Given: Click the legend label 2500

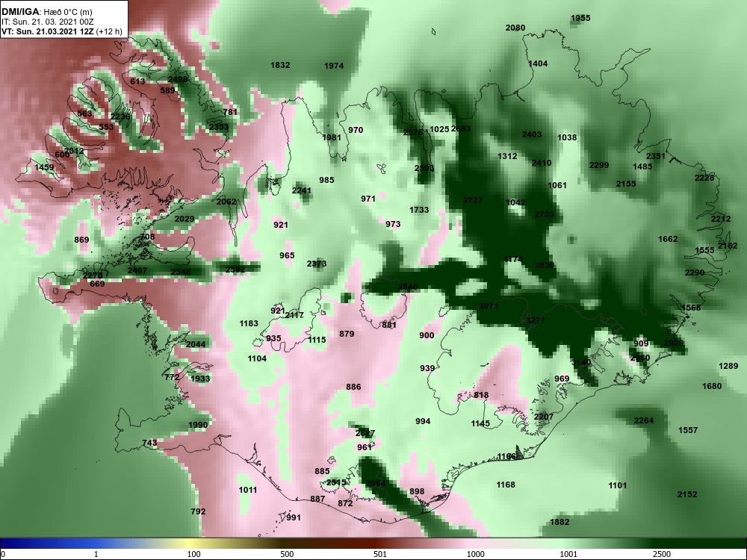Looking at the screenshot, I should (662, 554).
